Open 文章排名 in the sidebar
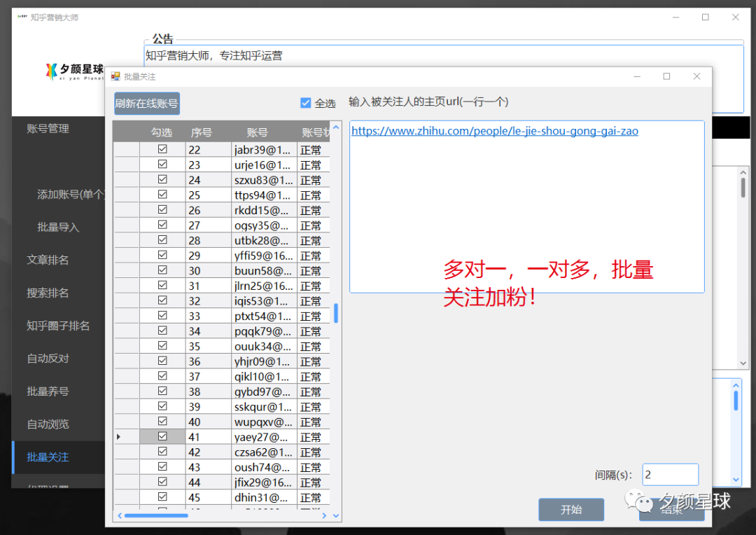Image resolution: width=756 pixels, height=535 pixels. [x=48, y=260]
